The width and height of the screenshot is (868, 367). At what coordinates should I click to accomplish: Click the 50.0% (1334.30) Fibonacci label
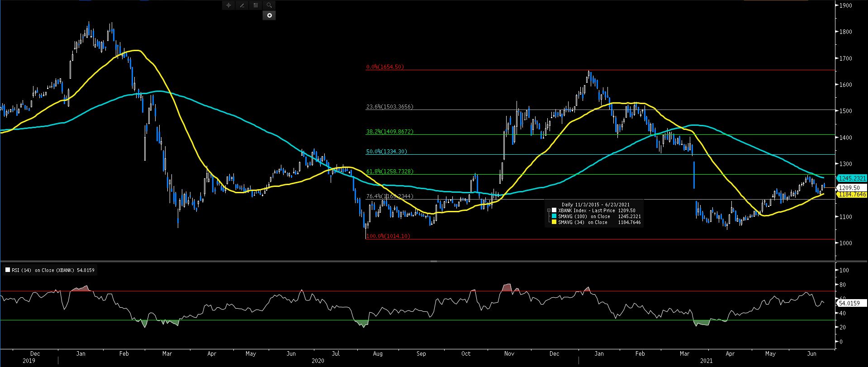tap(386, 152)
